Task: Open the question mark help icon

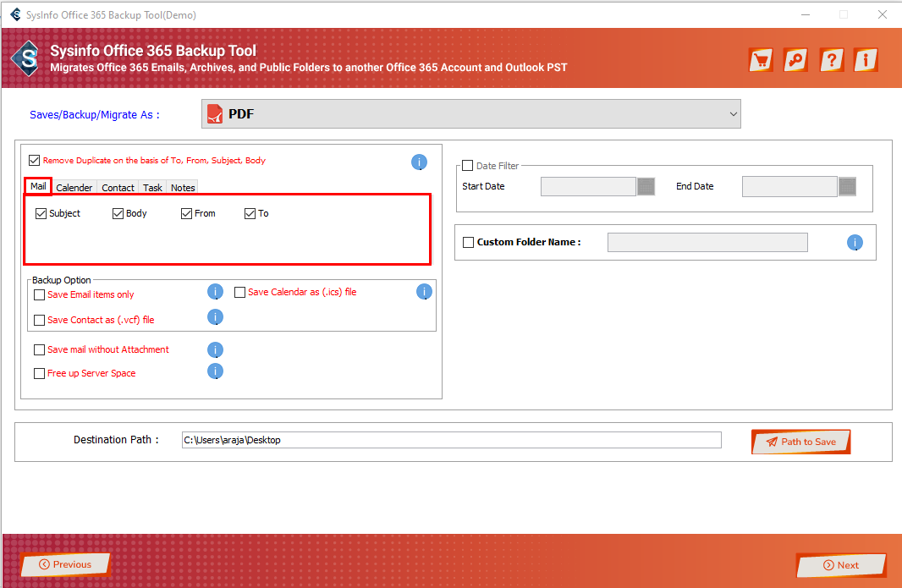Action: point(831,60)
